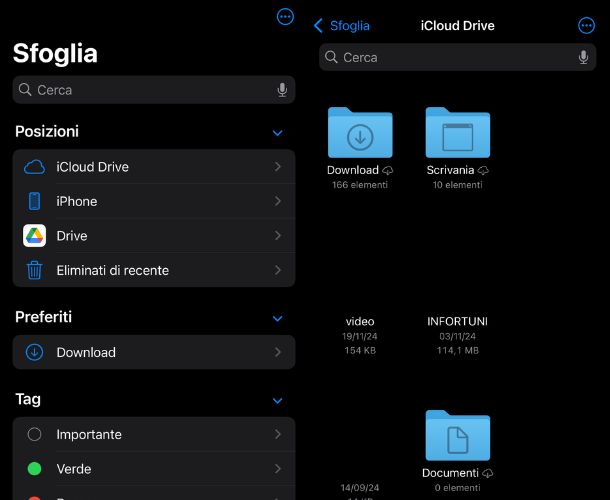This screenshot has width=610, height=500.
Task: Click the Download arrow icon in Preferiti
Action: point(34,352)
